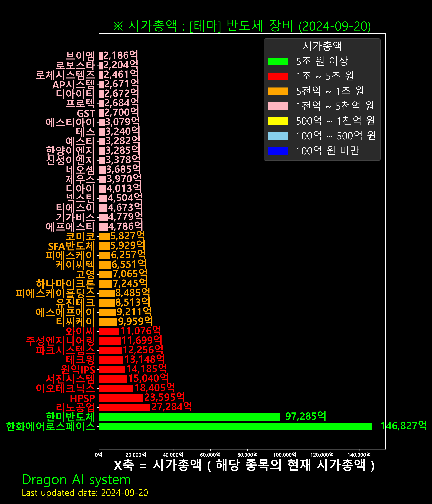The image size is (432, 504).
Task: Click the 제우스 label
Action: (80, 180)
